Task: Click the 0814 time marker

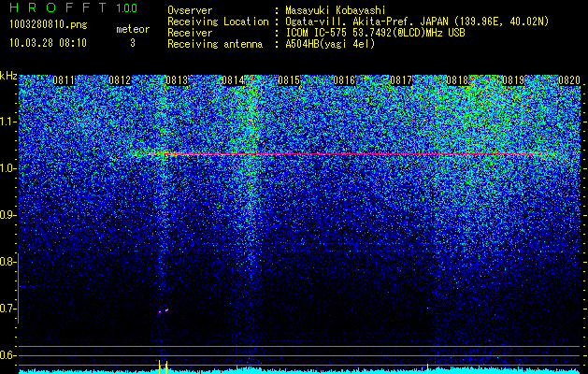Action: click(x=233, y=80)
